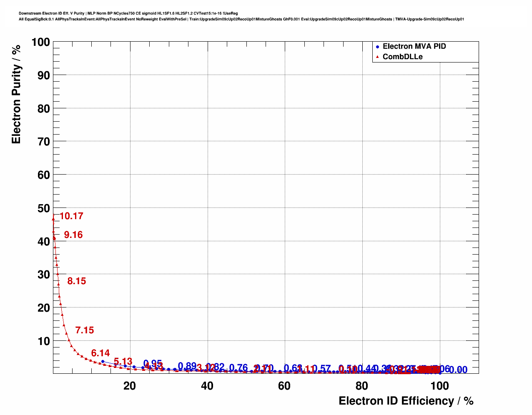Click the All EqualSigBck:0.1 subtitle line
This screenshot has width=532, height=415.
click(x=241, y=19)
